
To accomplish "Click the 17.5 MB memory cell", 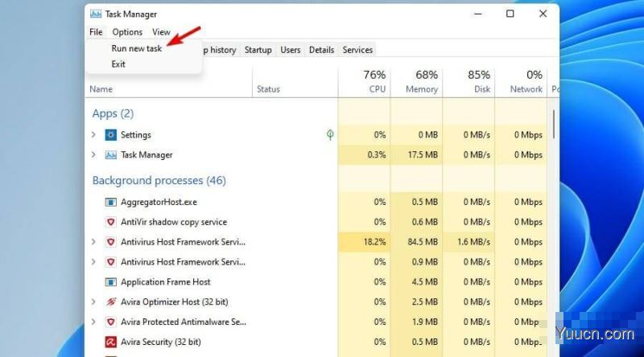I will point(416,155).
